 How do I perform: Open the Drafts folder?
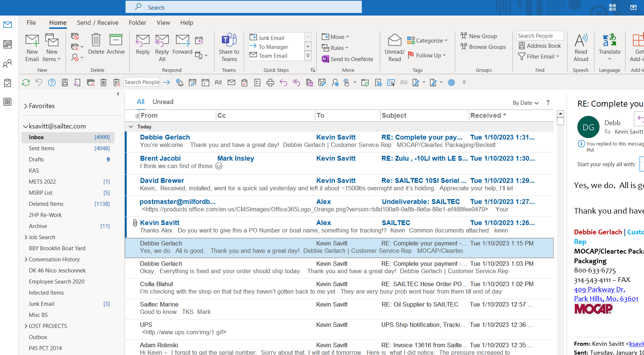tap(68, 160)
